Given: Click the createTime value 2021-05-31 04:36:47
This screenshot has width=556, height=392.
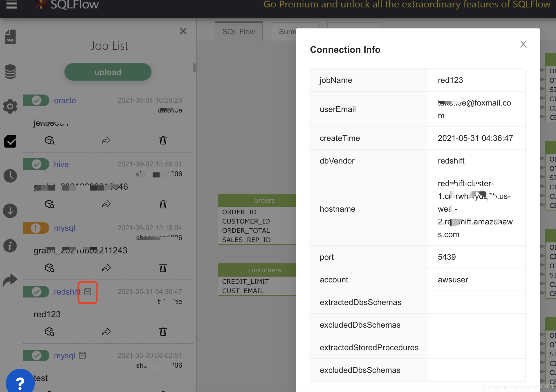Looking at the screenshot, I should point(475,138).
